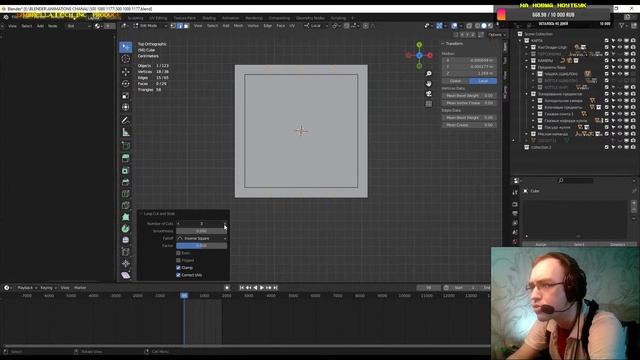Click the Global transform button
Image resolution: width=640 pixels, height=360 pixels.
[455, 81]
